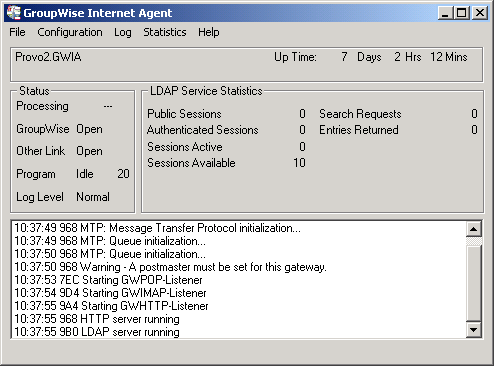Click the log scrollbar up arrow
Screen dimensions: 494x366
pyautogui.click(x=473, y=229)
